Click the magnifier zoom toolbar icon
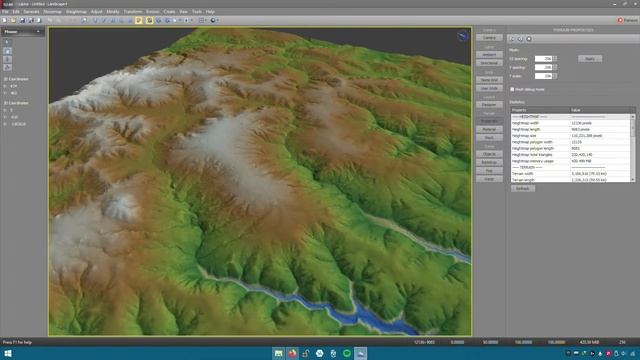640x360 pixels. click(84, 20)
